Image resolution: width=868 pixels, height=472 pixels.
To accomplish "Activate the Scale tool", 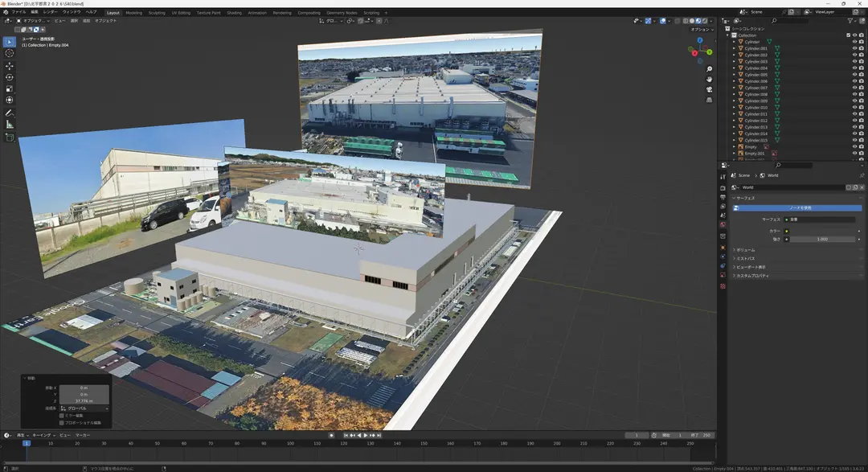I will (x=10, y=88).
